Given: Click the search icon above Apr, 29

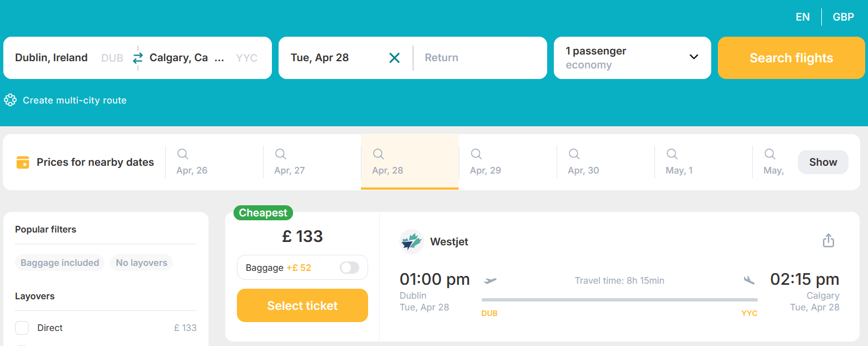Looking at the screenshot, I should pos(477,154).
